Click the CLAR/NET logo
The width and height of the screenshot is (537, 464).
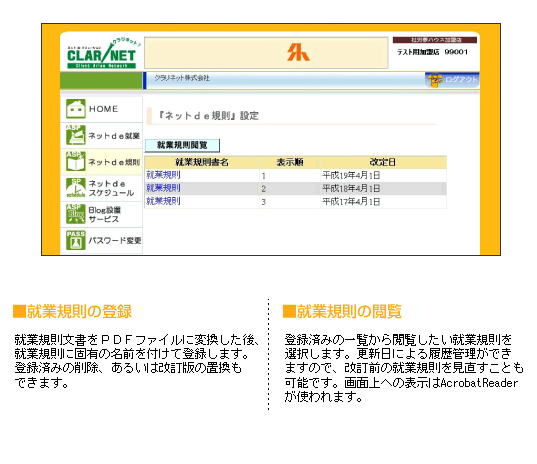[102, 53]
